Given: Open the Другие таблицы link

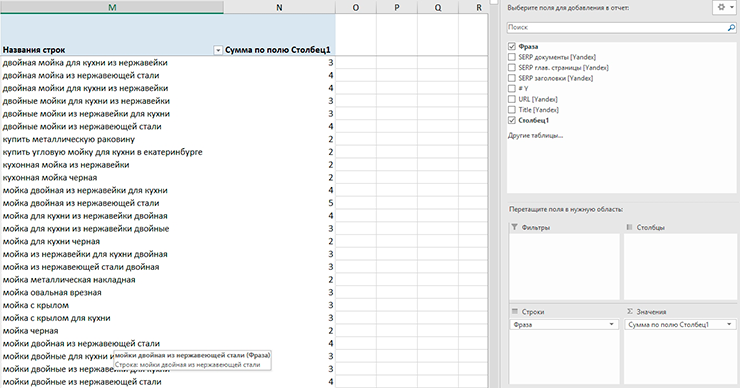Looking at the screenshot, I should (x=535, y=136).
